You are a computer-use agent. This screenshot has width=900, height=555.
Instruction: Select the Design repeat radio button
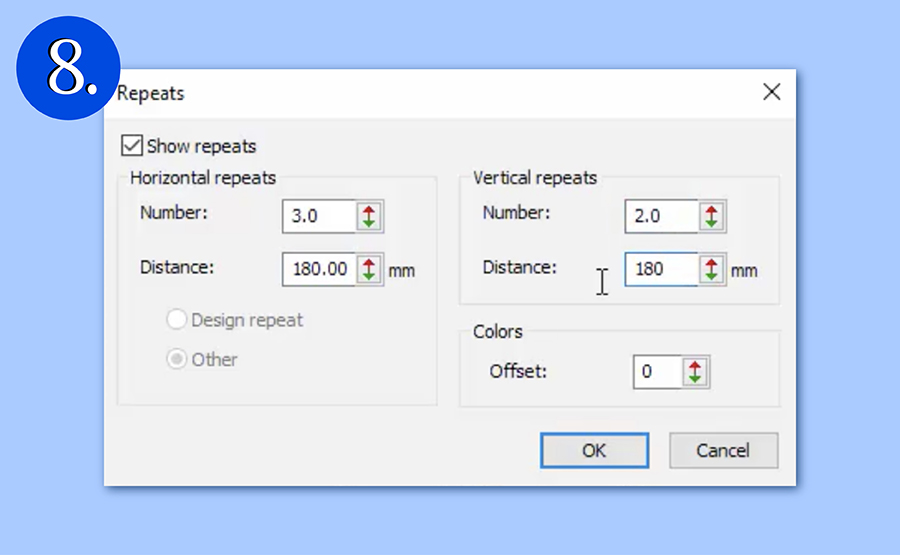pyautogui.click(x=176, y=320)
